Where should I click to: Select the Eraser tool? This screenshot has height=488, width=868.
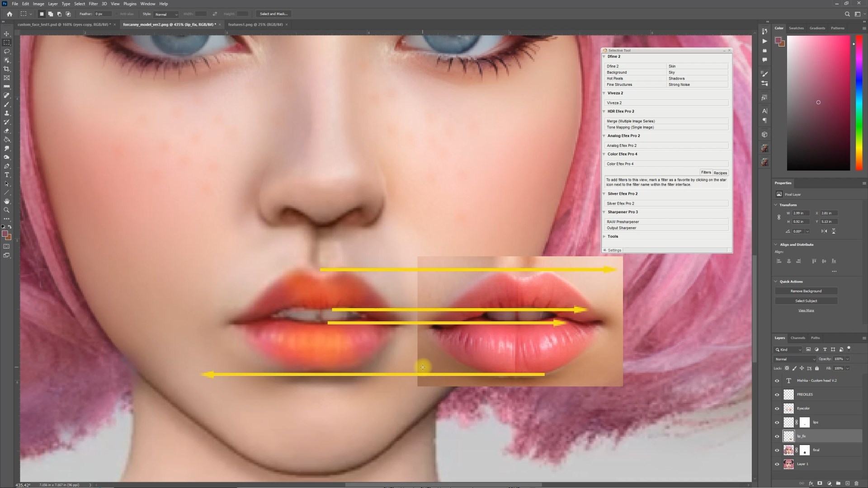[6, 131]
